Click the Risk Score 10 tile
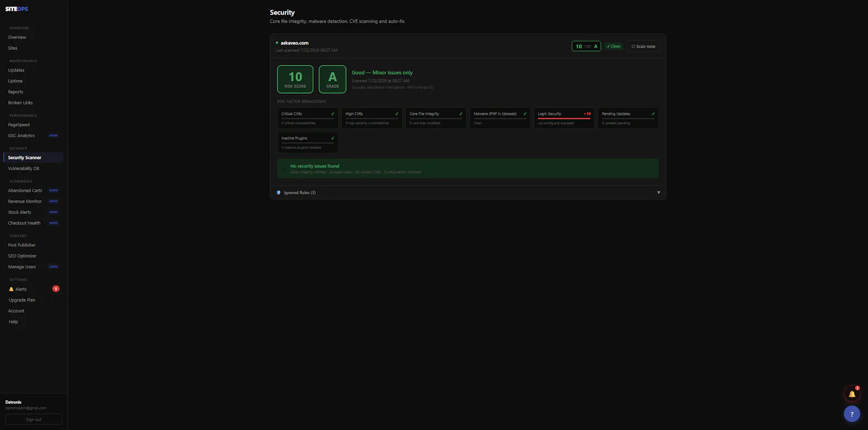Image resolution: width=868 pixels, height=430 pixels. pos(295,79)
